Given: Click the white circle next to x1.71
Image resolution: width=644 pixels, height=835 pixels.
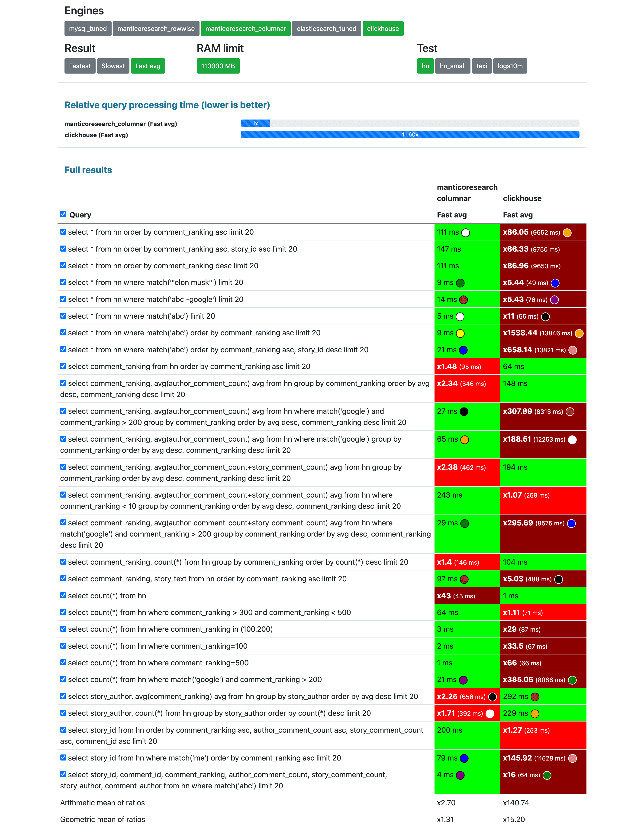Looking at the screenshot, I should click(x=489, y=714).
